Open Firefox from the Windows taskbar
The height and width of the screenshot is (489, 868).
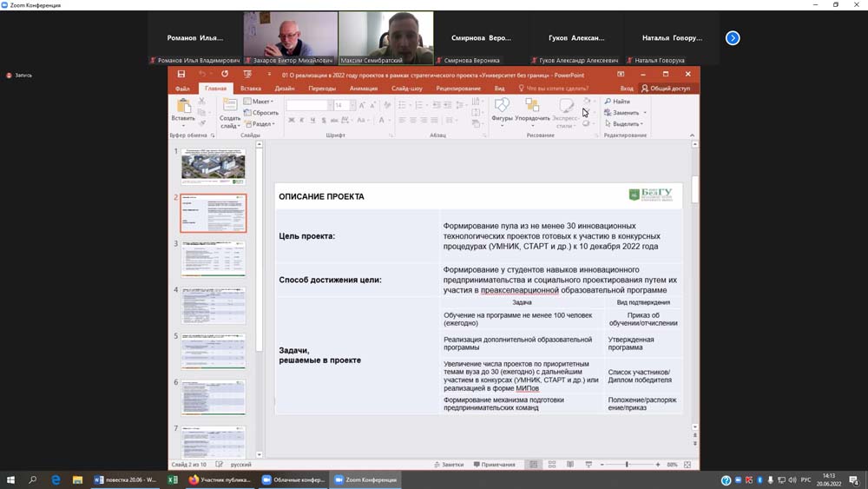click(220, 479)
